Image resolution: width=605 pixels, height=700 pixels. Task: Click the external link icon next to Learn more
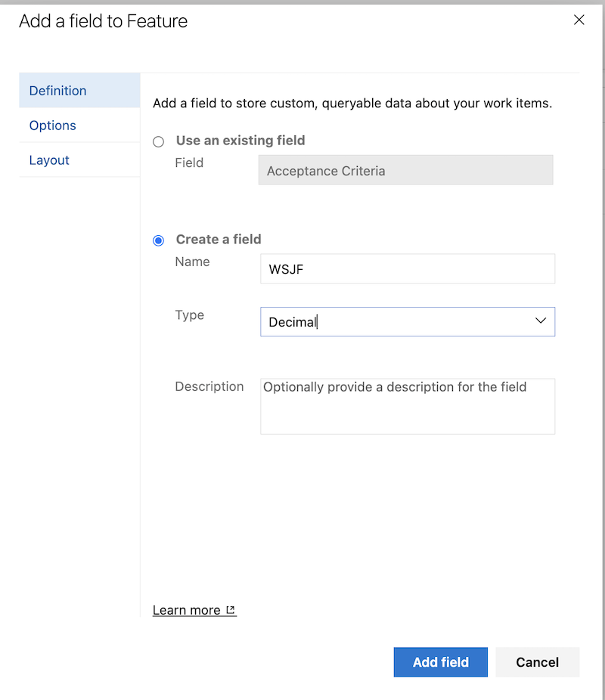click(x=231, y=609)
